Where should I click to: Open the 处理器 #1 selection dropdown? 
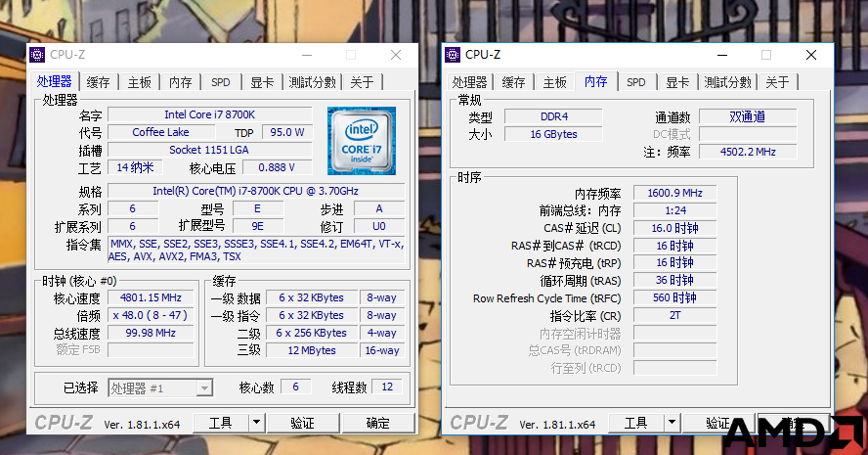coord(160,387)
